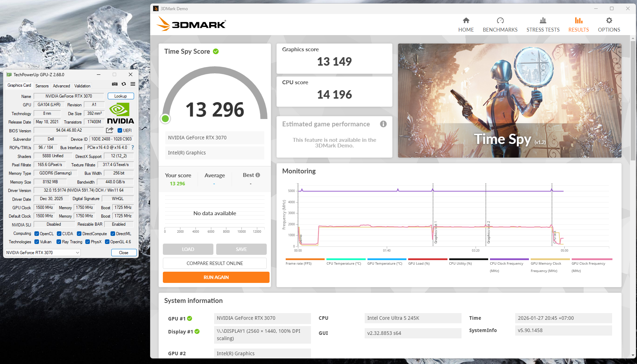Toggle the Ray Tracing checkbox
637x364 pixels.
pos(59,242)
